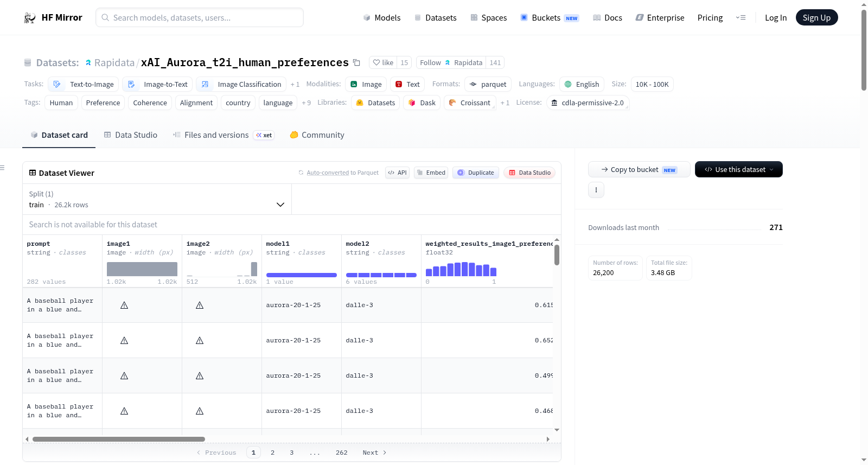Click the Log In link
The image size is (868, 465).
[776, 18]
